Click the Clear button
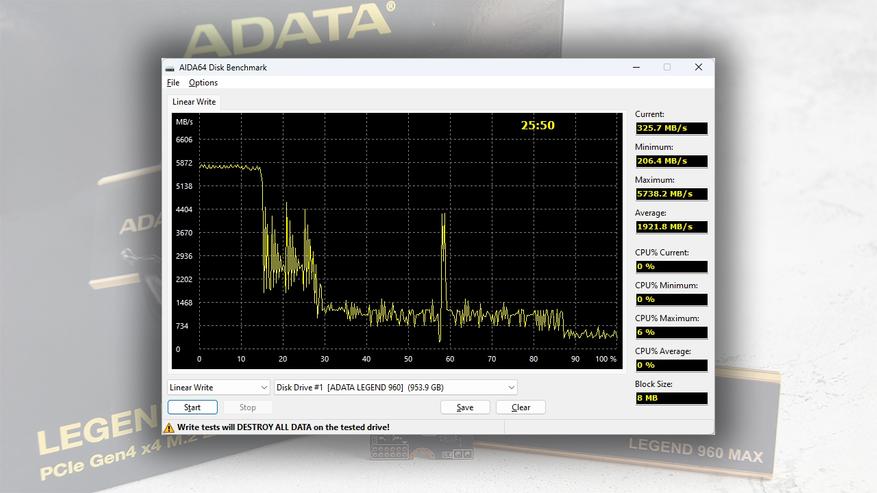The height and width of the screenshot is (493, 877). tap(521, 407)
